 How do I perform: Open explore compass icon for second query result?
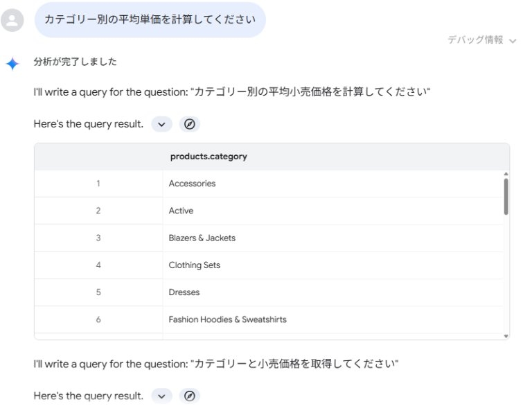(x=189, y=396)
